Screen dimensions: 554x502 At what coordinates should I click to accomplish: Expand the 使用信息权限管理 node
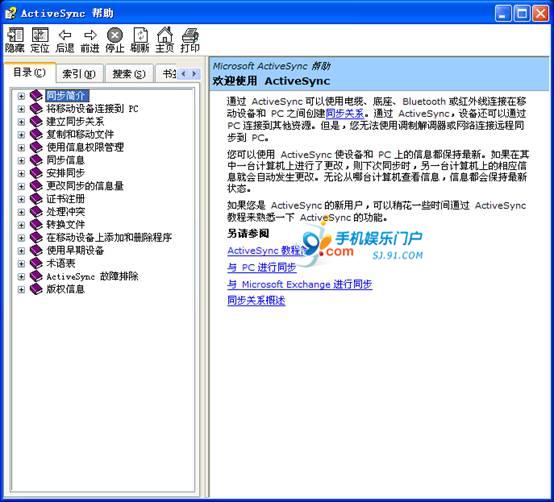pos(21,147)
